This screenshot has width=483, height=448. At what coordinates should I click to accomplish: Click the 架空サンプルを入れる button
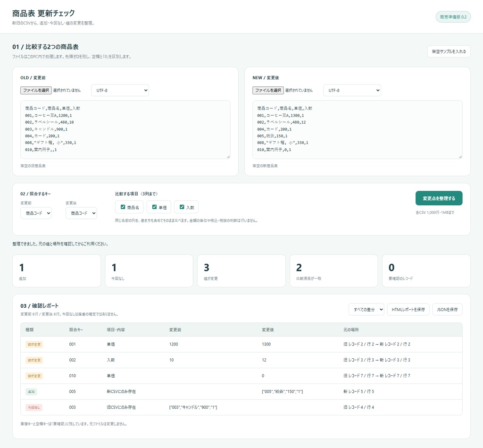point(449,51)
